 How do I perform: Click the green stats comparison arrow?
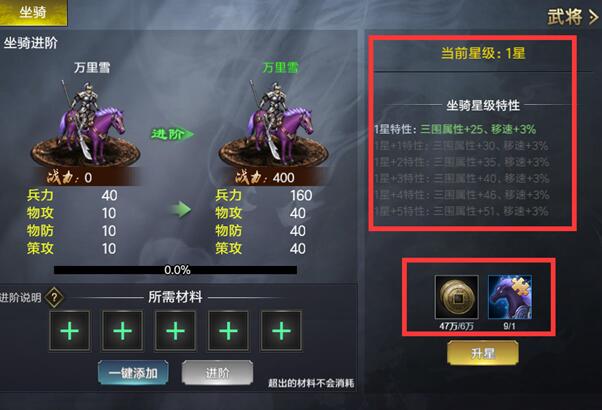(x=180, y=210)
